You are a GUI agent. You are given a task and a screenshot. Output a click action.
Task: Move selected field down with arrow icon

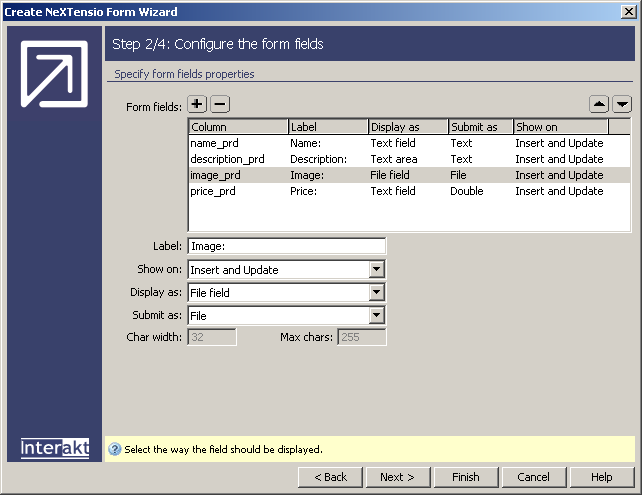622,104
